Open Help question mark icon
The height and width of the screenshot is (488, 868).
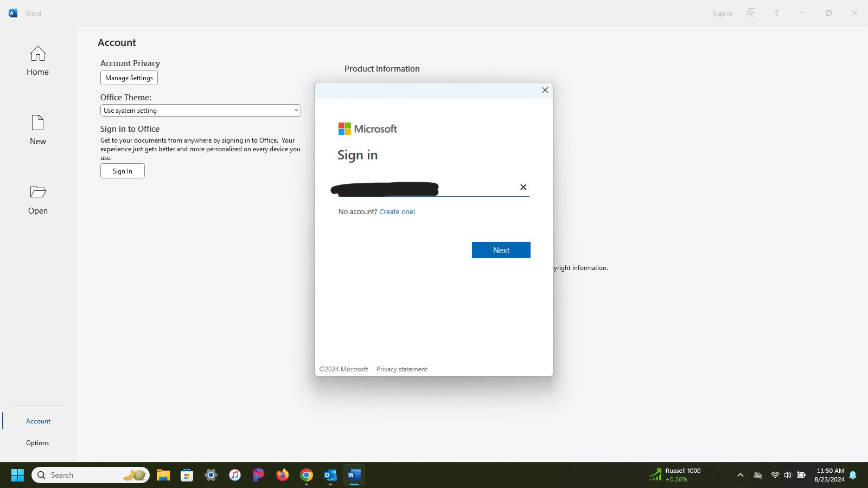point(776,13)
